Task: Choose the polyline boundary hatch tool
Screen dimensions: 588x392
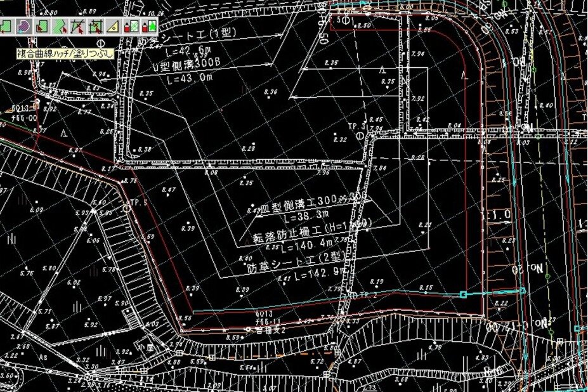Action: click(60, 26)
